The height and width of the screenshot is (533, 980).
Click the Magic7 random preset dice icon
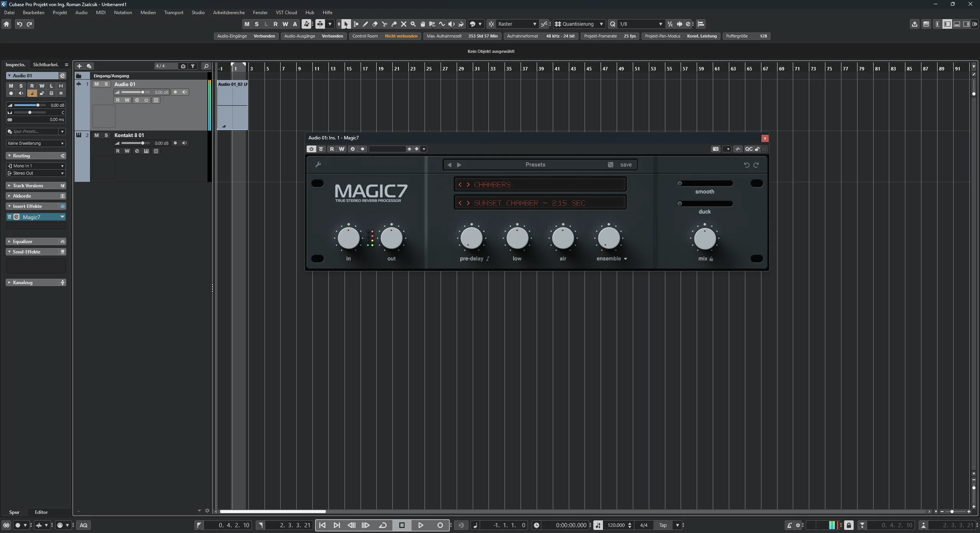click(x=611, y=165)
